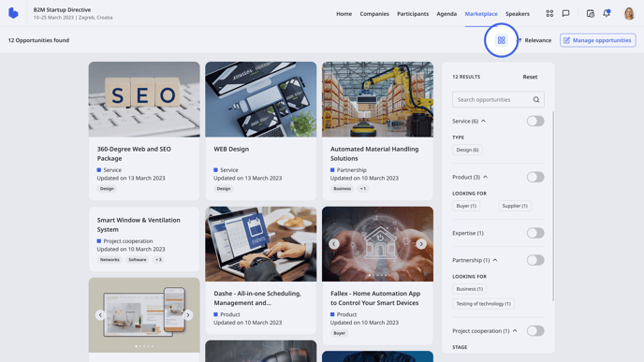Screen dimensions: 644x362
Task: Open the user profile avatar
Action: 629,13
